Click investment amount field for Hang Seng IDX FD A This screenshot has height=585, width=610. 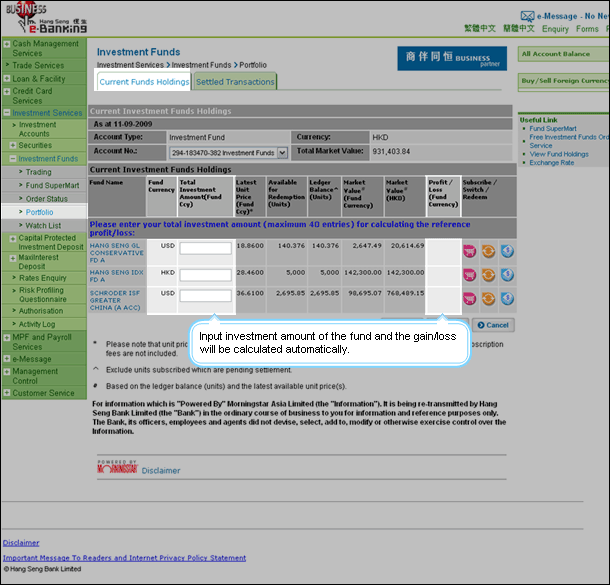206,275
